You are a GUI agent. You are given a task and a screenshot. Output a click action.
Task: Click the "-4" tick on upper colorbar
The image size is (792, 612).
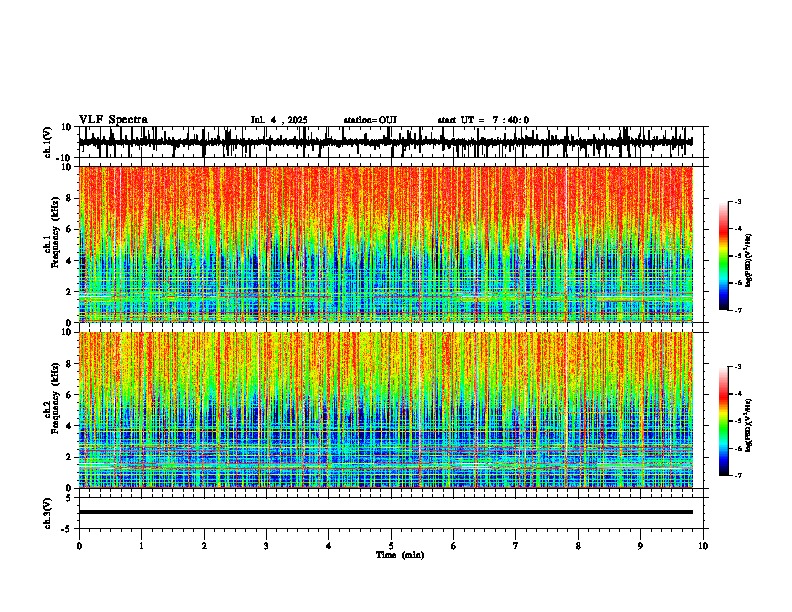point(737,229)
